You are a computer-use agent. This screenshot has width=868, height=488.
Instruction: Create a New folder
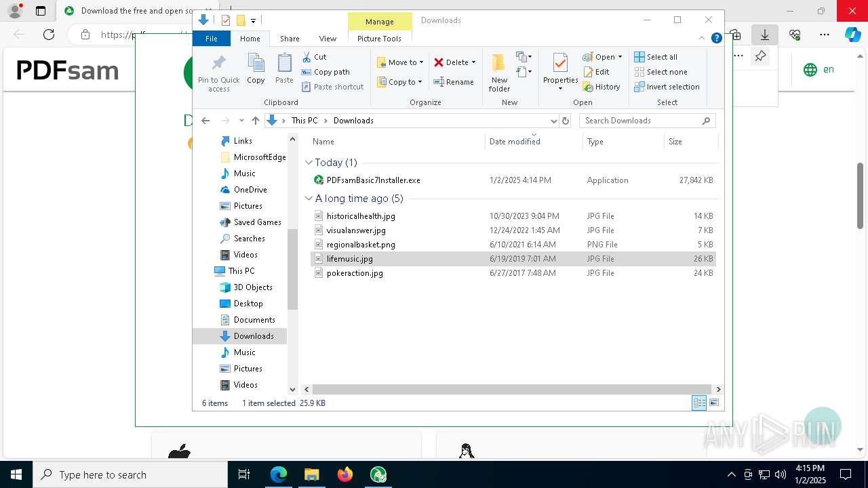pos(499,73)
